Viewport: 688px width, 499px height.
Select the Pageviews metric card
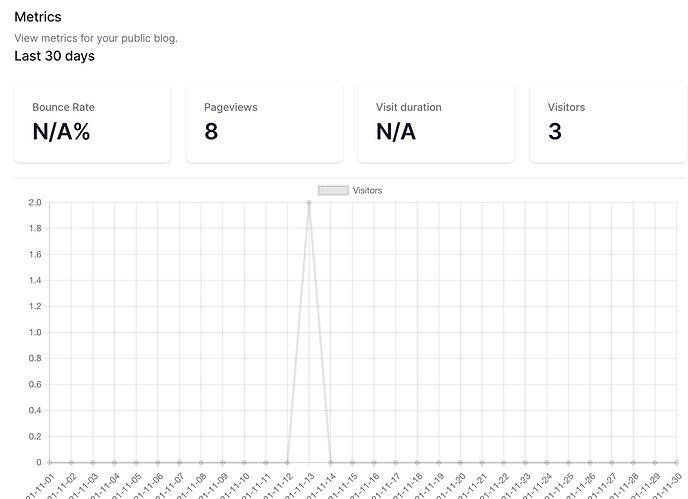point(264,122)
